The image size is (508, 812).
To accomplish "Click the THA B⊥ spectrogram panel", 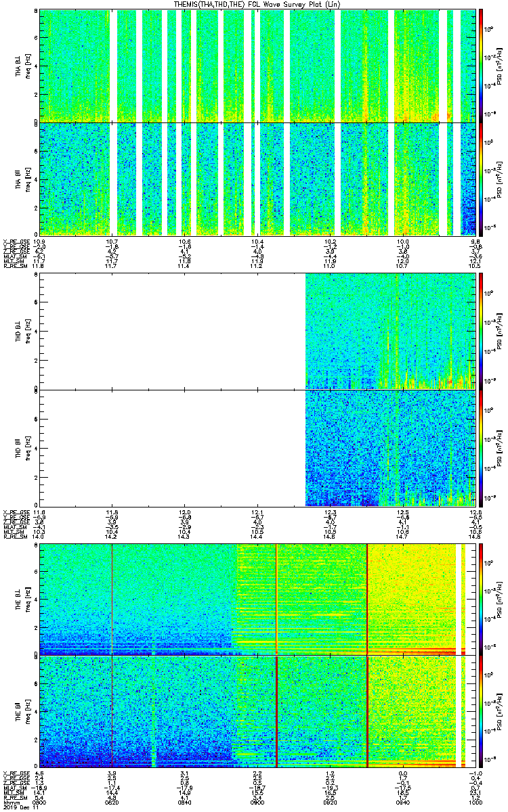I will click(x=257, y=66).
